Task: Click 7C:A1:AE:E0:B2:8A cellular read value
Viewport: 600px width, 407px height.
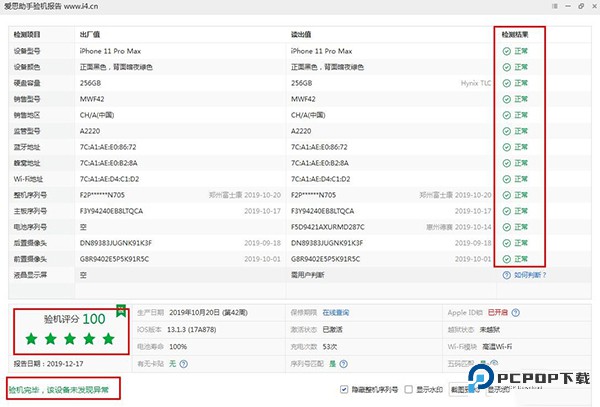Action: [x=320, y=163]
